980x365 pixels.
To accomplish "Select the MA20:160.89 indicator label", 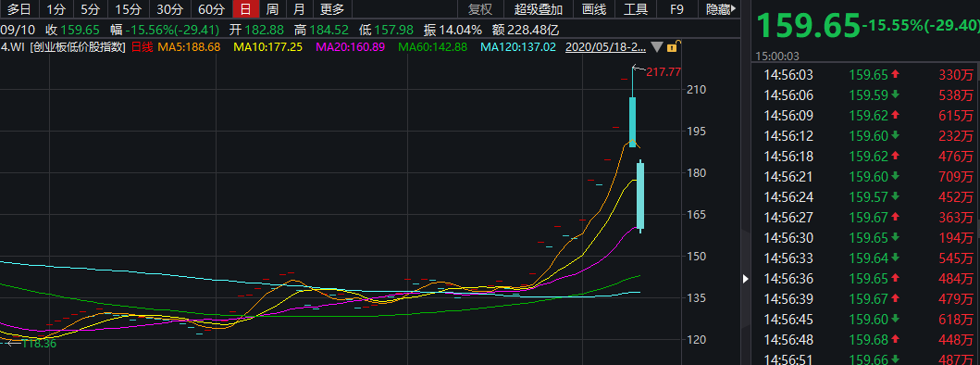I will point(351,46).
